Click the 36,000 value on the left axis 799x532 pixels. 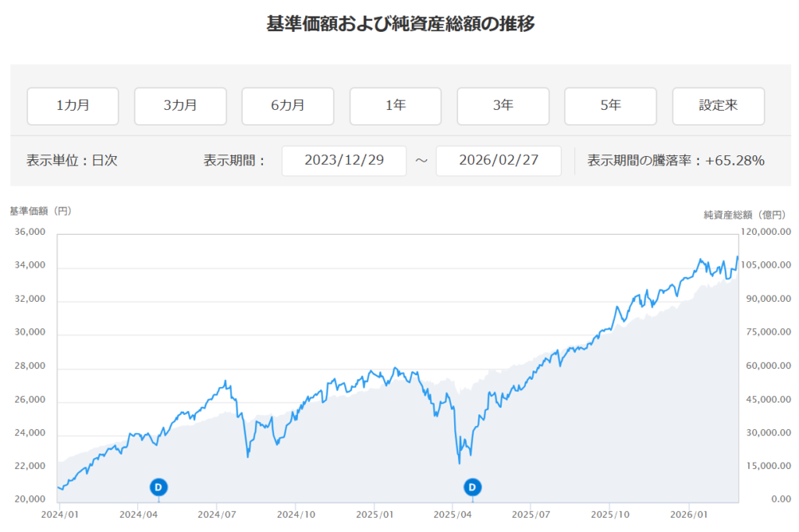click(x=30, y=232)
